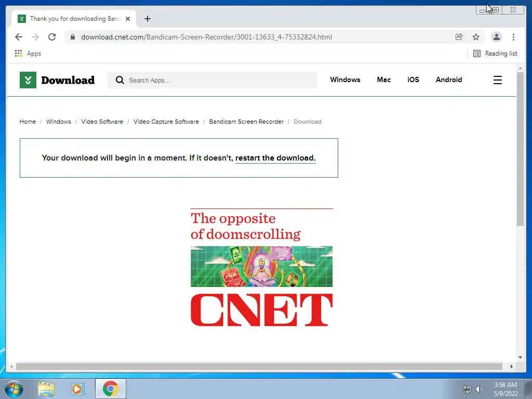
Task: Click the network tray icon
Action: pyautogui.click(x=467, y=389)
